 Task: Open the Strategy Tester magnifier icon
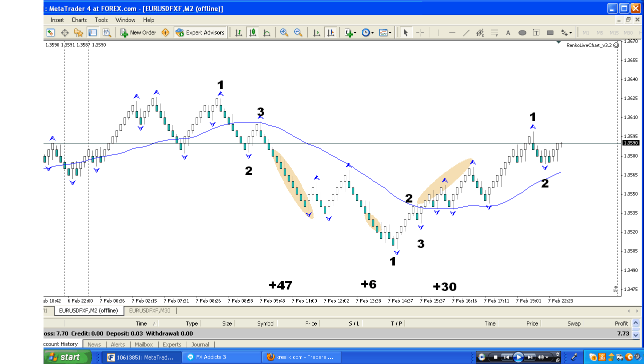pos(107,32)
